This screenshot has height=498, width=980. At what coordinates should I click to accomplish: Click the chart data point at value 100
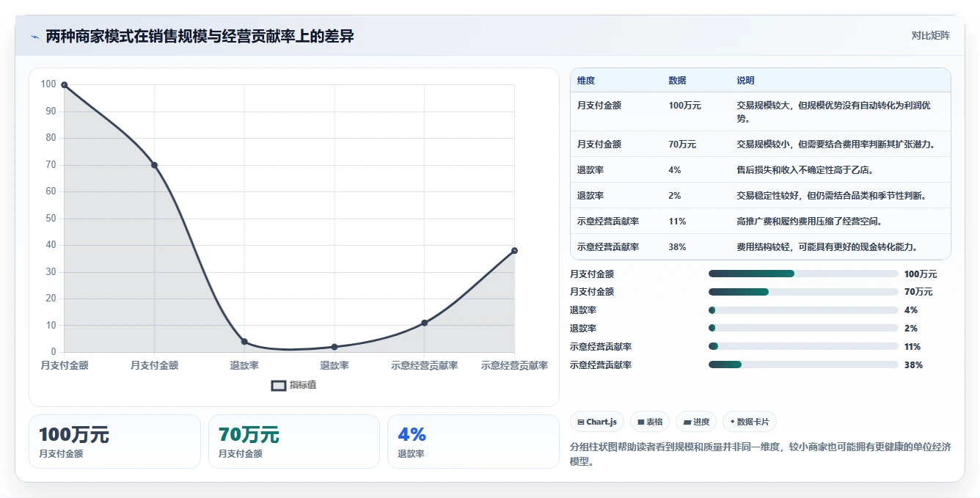65,85
